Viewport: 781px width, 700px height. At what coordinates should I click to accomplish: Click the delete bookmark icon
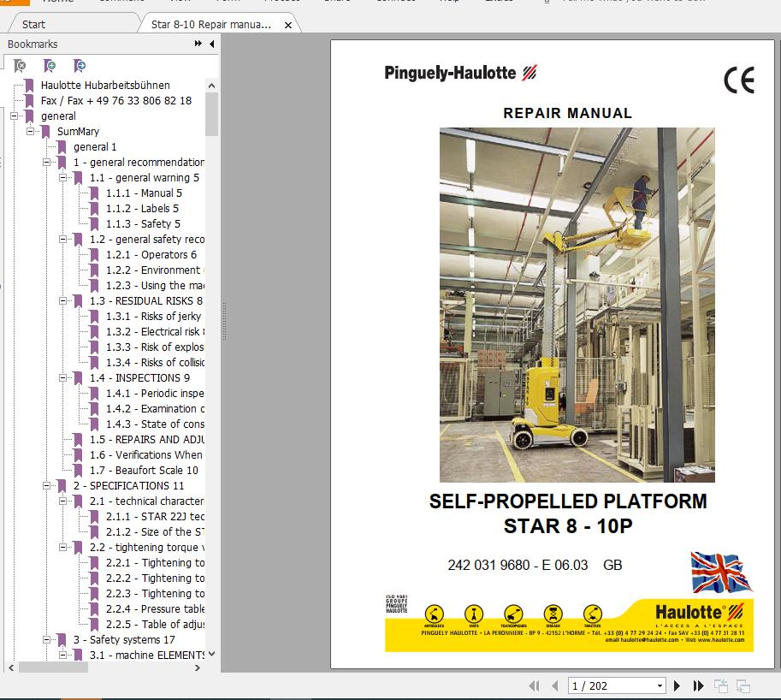20,66
